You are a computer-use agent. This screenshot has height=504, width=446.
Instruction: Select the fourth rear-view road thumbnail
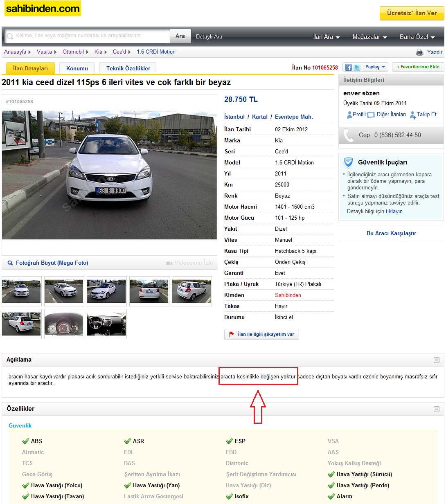[x=149, y=291]
